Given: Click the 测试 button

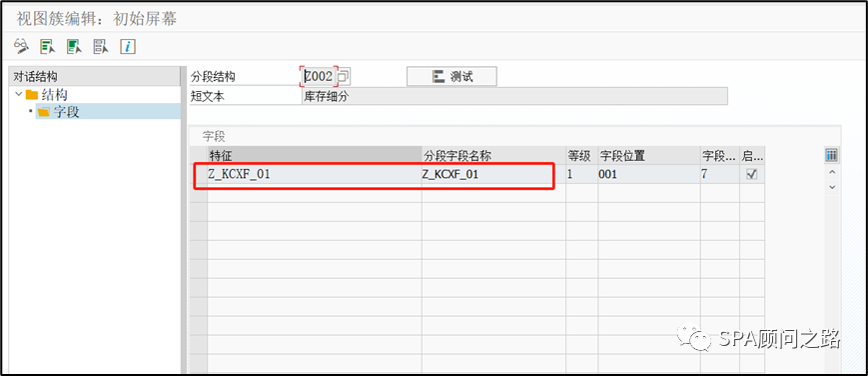Looking at the screenshot, I should [x=451, y=77].
